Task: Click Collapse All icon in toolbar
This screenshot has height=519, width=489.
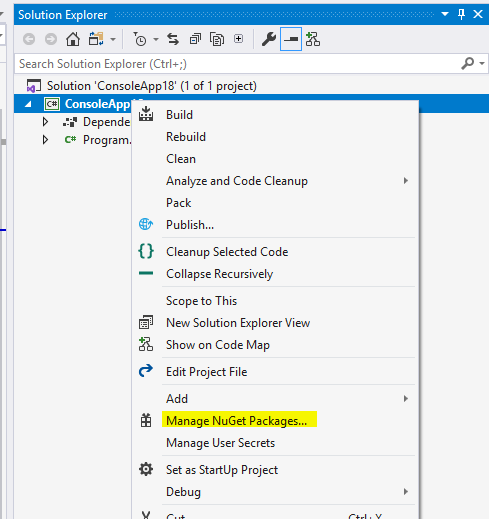Action: point(195,39)
